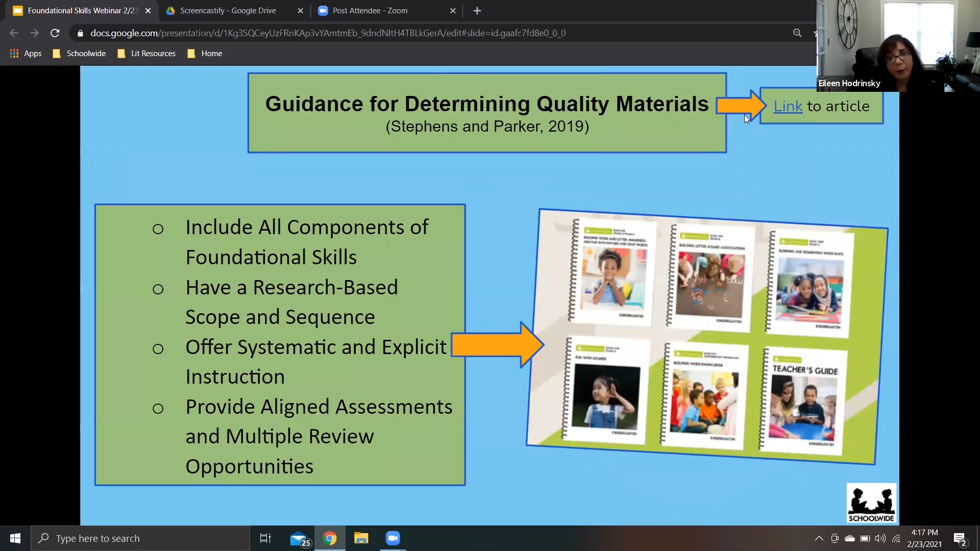Open the notification center icon

[x=960, y=538]
